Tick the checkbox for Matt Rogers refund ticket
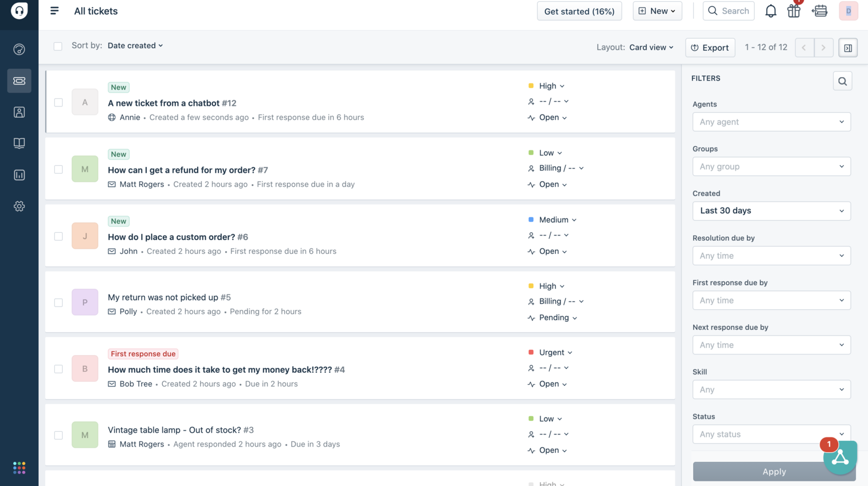The height and width of the screenshot is (486, 868). (58, 169)
